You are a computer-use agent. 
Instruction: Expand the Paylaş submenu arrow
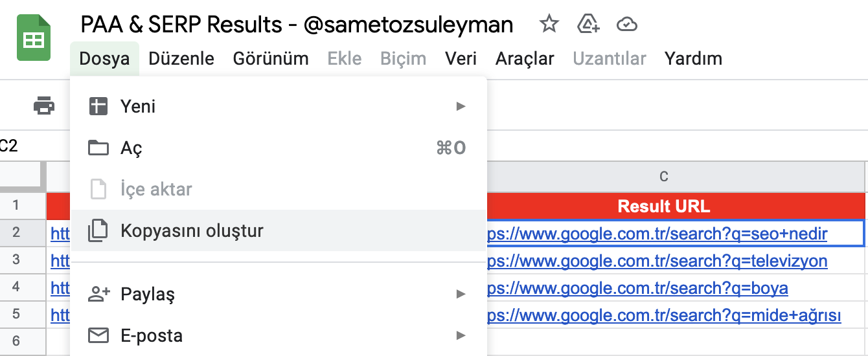461,295
